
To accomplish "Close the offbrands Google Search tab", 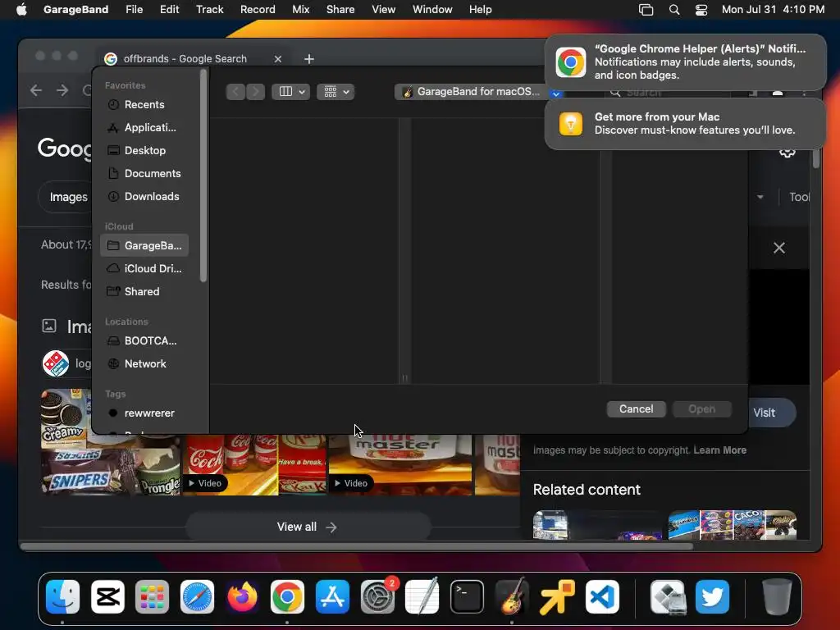I will (277, 59).
